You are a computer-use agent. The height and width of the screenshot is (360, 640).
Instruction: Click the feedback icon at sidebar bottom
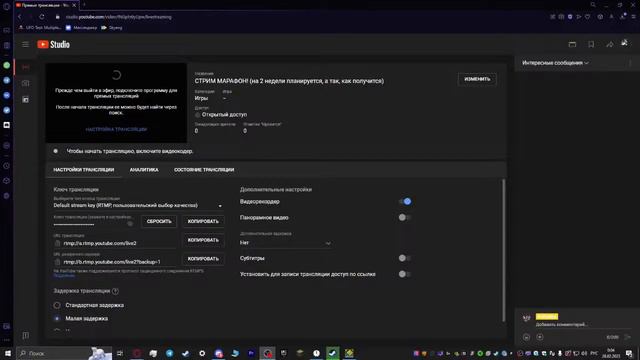(x=25, y=336)
